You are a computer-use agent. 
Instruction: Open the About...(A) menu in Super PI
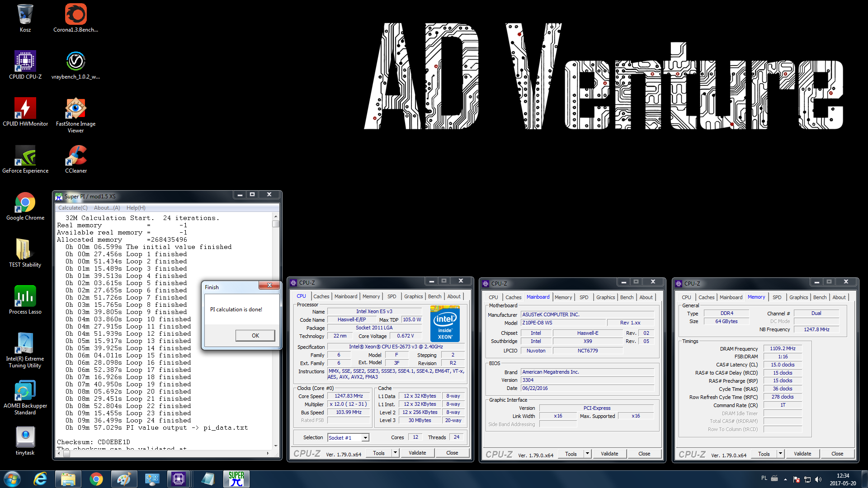point(107,208)
